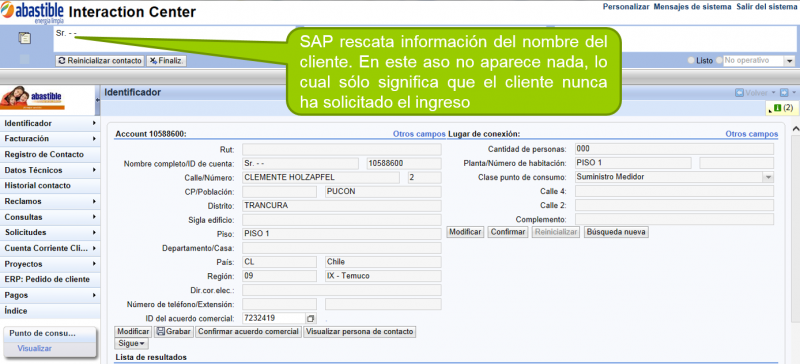
Task: Click the Búsqueda nueva button
Action: pyautogui.click(x=616, y=232)
